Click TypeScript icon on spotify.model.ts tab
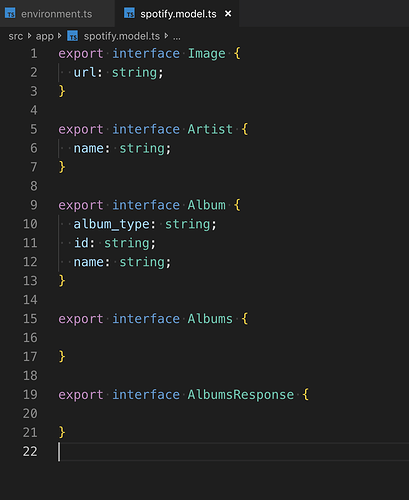409x500 pixels. pos(129,13)
